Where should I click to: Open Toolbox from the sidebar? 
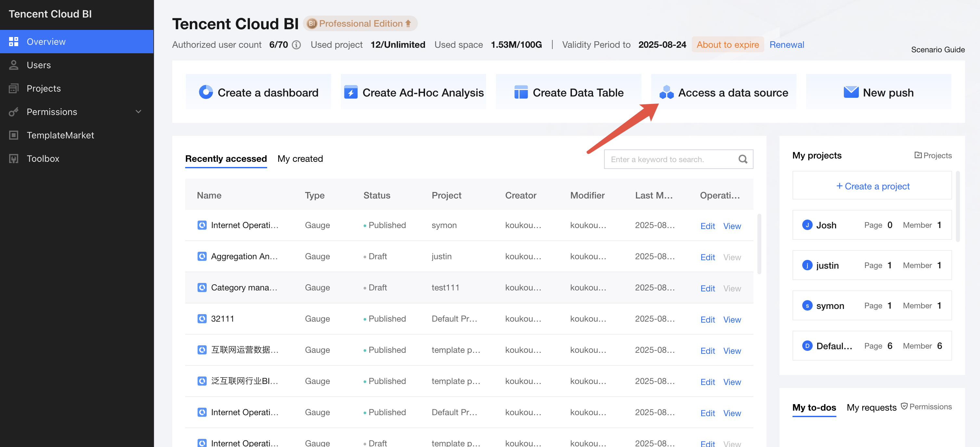click(43, 159)
